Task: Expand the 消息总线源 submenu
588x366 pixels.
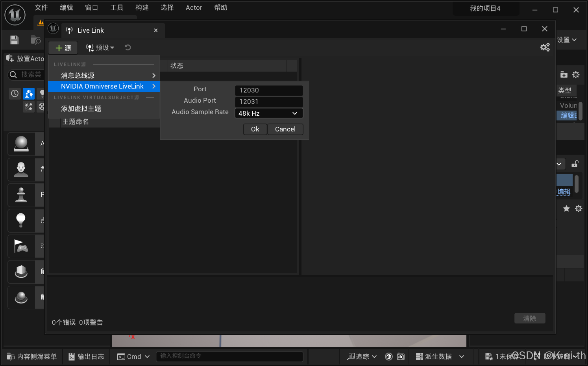Action: pos(104,76)
